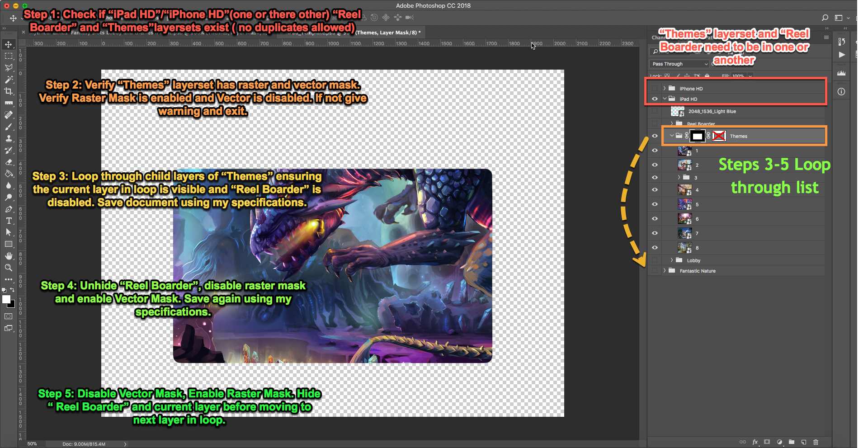The image size is (868, 448).
Task: Select the Horizontal Type tool
Action: pyautogui.click(x=9, y=221)
